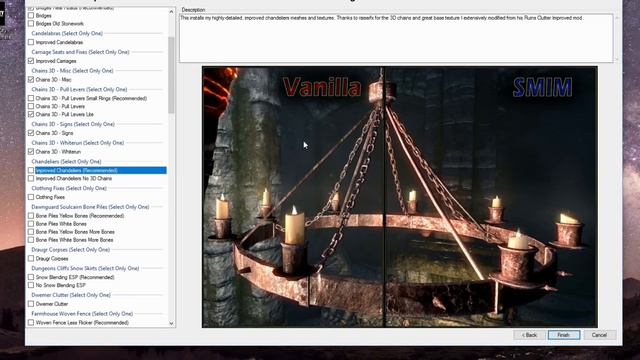640x360 pixels.
Task: Click the option list scroll-up arrow
Action: coord(171,12)
